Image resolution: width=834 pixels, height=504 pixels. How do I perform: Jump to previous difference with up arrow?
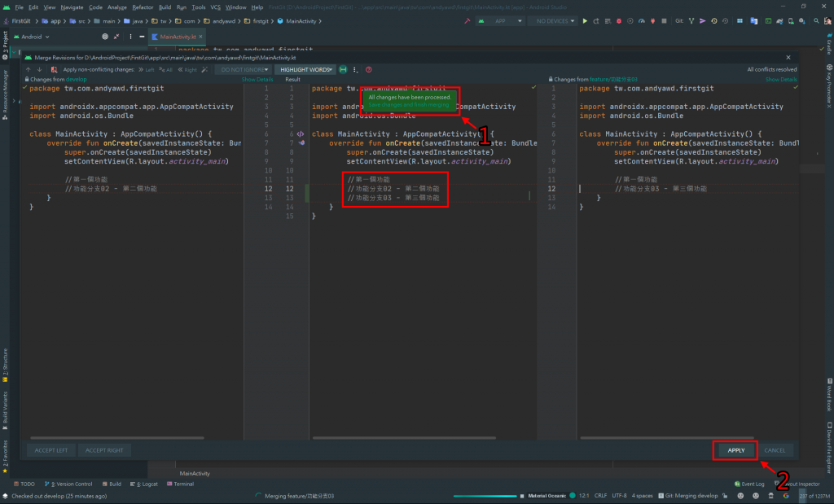[29, 70]
